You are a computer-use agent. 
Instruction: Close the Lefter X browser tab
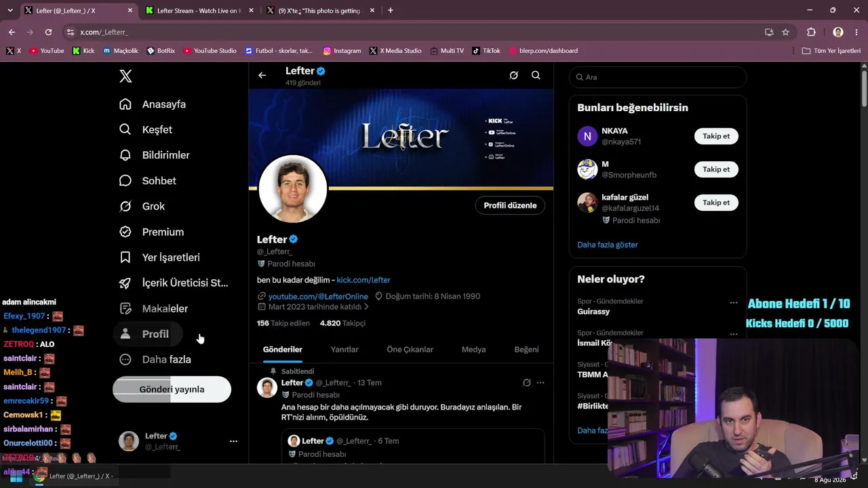(130, 11)
